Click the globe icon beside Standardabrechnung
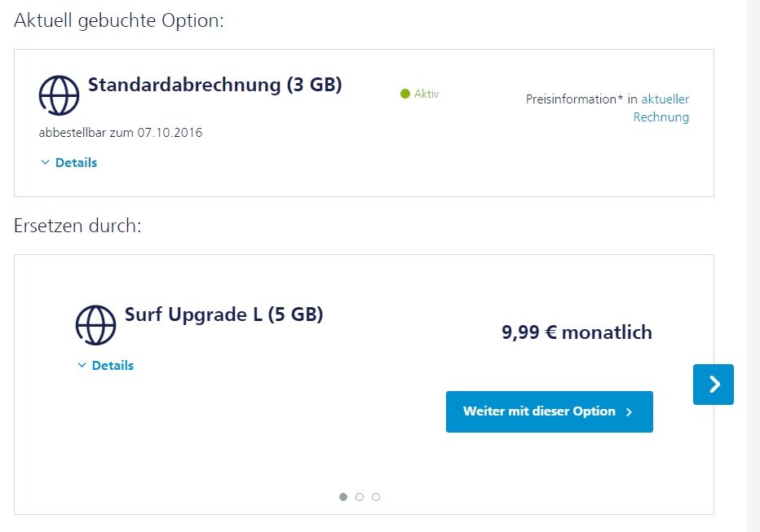760x532 pixels. coord(58,95)
